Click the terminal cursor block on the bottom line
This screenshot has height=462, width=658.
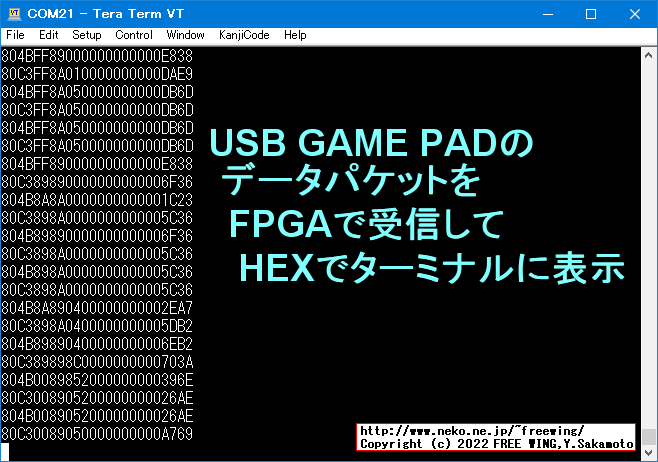(5, 452)
